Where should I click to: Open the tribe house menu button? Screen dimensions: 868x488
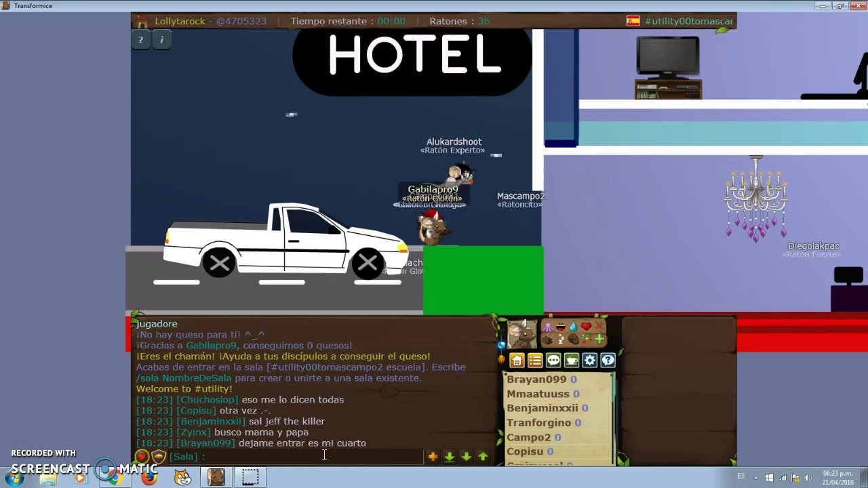point(517,360)
